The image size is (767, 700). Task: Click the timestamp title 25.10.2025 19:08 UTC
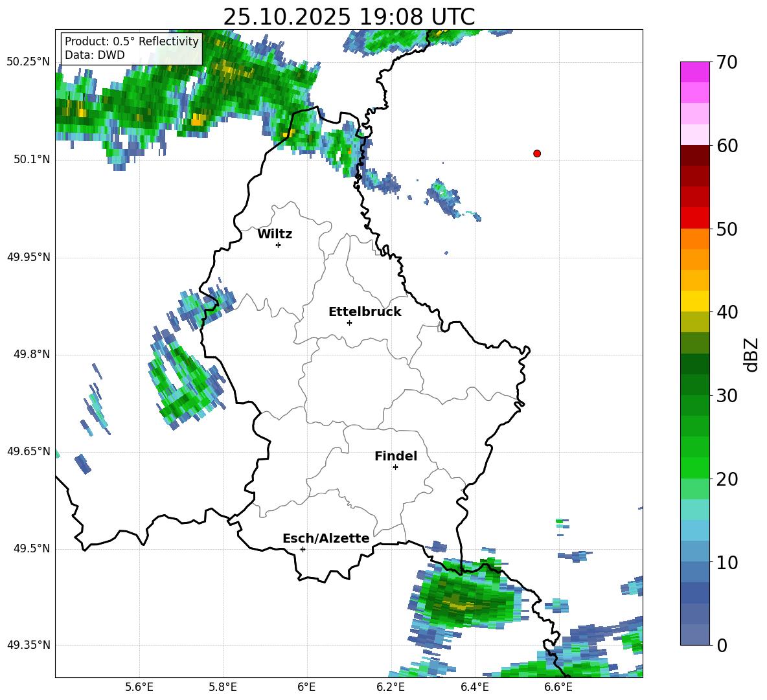(x=349, y=17)
